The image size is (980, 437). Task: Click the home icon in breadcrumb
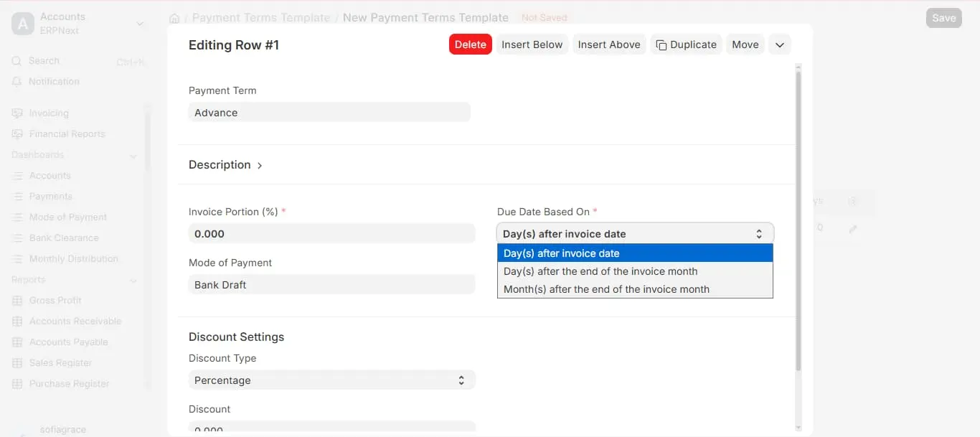coord(174,18)
